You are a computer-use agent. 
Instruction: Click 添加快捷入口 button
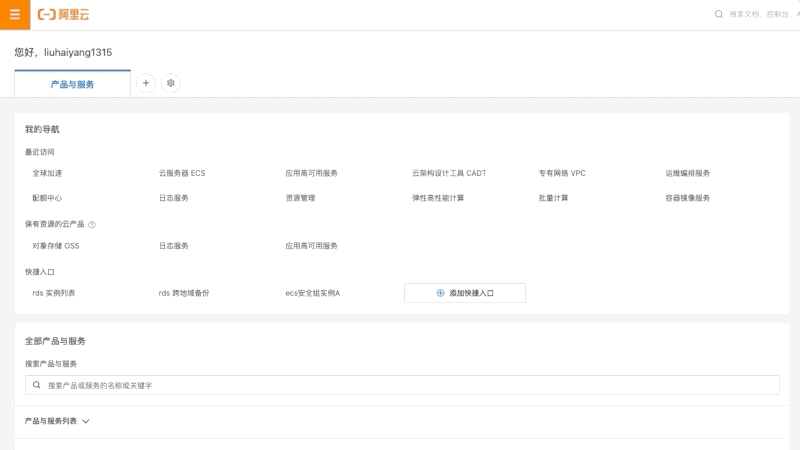coord(465,293)
